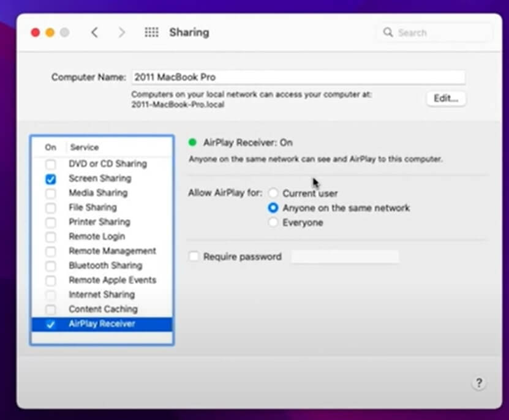Choose the Everyone radio option

[273, 223]
